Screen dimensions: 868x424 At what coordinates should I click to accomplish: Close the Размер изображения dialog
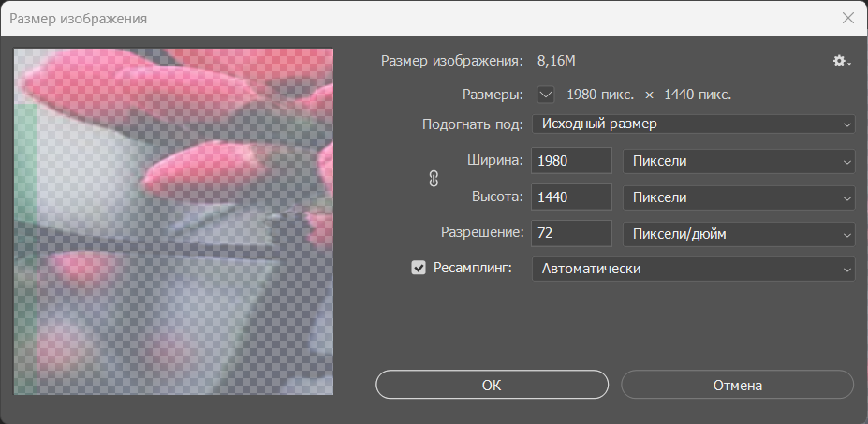click(847, 18)
